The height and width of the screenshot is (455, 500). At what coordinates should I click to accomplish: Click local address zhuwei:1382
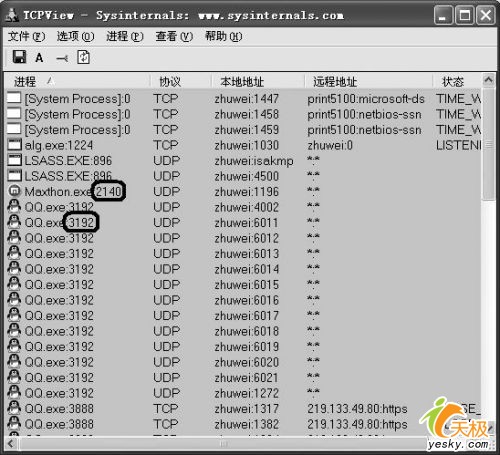coord(247,424)
